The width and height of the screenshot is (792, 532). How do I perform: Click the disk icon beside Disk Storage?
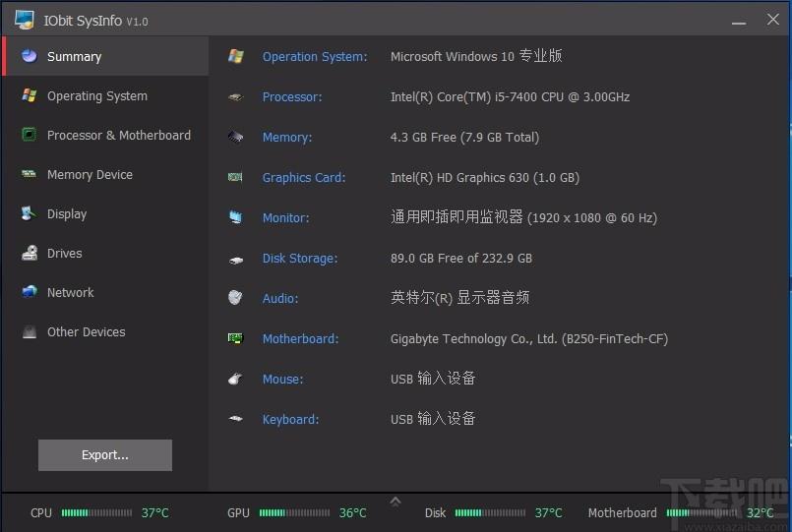(236, 260)
